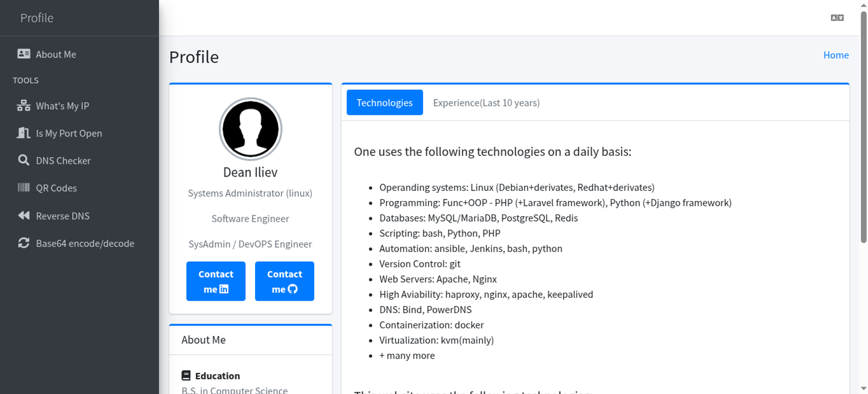Viewport: 868px width, 394px height.
Task: Click the Base64 encode/decode refresh icon
Action: click(23, 243)
